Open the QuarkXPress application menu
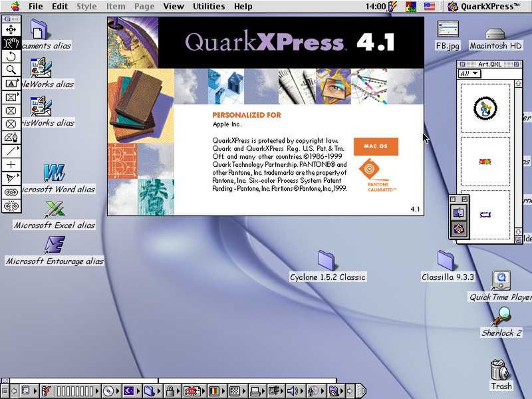 (484, 6)
